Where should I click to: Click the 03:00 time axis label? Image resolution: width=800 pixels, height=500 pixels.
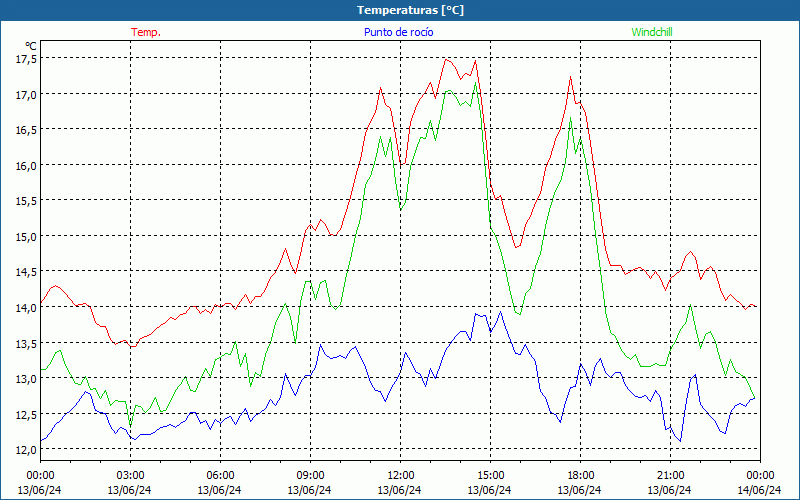click(130, 476)
